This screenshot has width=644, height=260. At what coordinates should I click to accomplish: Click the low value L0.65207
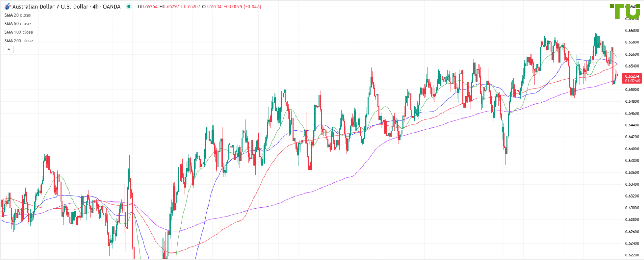[190, 6]
